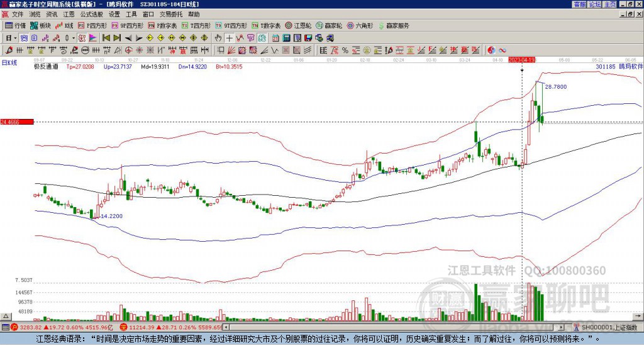Open 赢家服务 service panel
Screen dimensions: 644x345
click(x=394, y=25)
